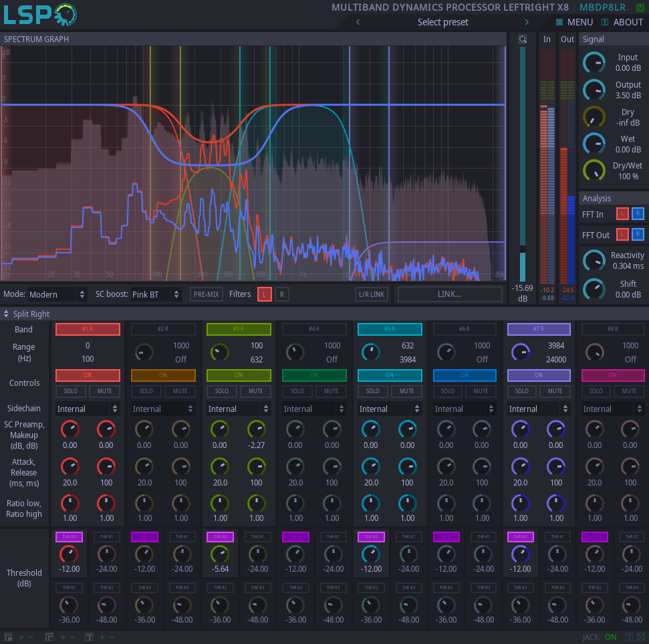Click the zoom magnifier icon above spectrum graph
The height and width of the screenshot is (644, 649).
tap(522, 39)
